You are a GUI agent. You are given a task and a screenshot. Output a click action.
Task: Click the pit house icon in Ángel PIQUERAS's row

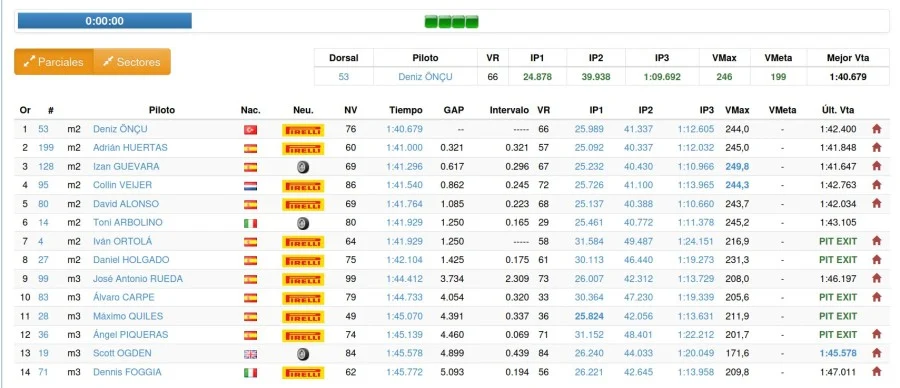pos(876,334)
